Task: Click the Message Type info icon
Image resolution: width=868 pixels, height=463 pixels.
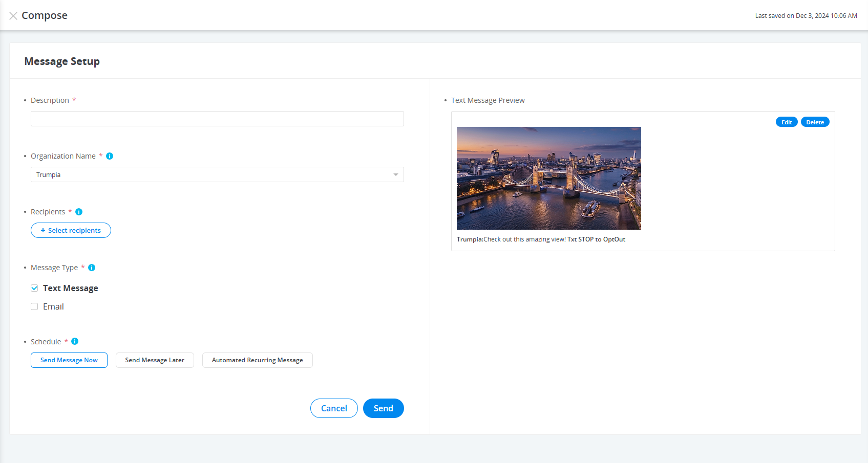Action: click(x=91, y=267)
